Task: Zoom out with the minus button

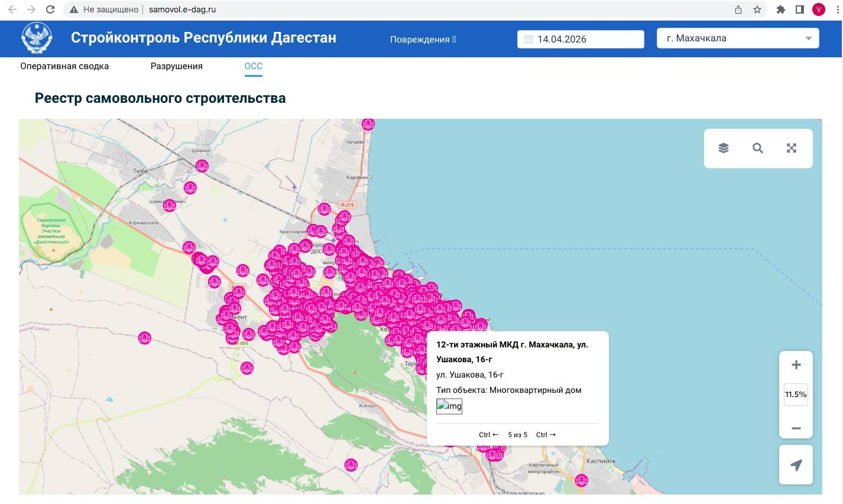Action: click(796, 428)
